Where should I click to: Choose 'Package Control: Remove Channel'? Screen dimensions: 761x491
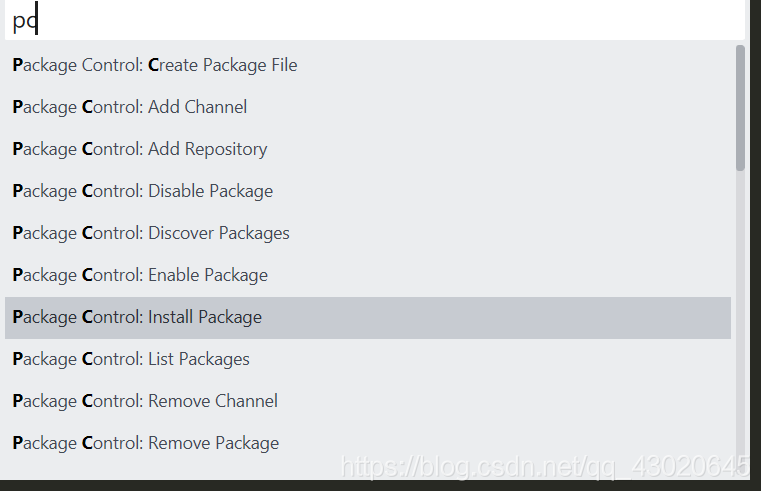(x=368, y=401)
